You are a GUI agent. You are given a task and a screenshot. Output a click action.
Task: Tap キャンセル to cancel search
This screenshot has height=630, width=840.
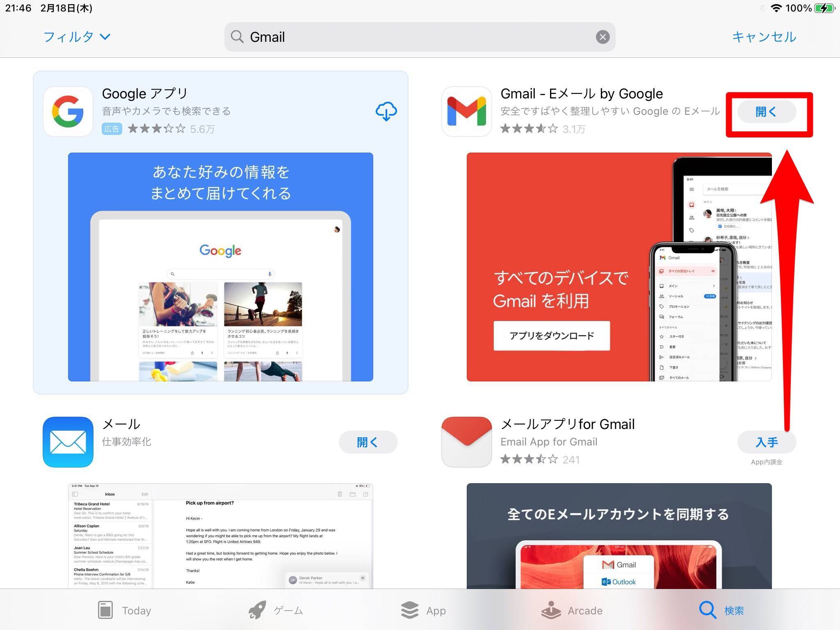click(764, 37)
